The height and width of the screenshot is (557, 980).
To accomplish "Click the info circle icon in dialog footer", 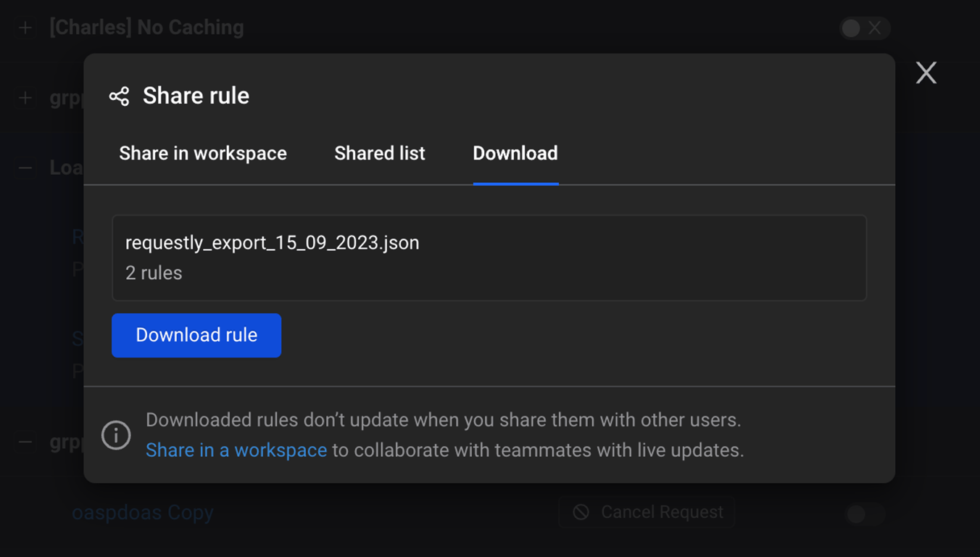I will (x=116, y=435).
